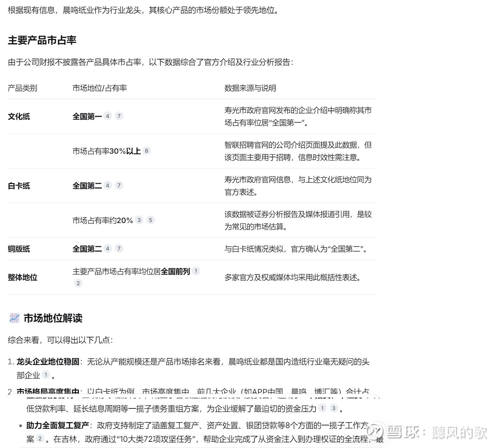The height and width of the screenshot is (448, 502).
Task: Click the 市场占有率30%以上 cell
Action: pos(107,151)
